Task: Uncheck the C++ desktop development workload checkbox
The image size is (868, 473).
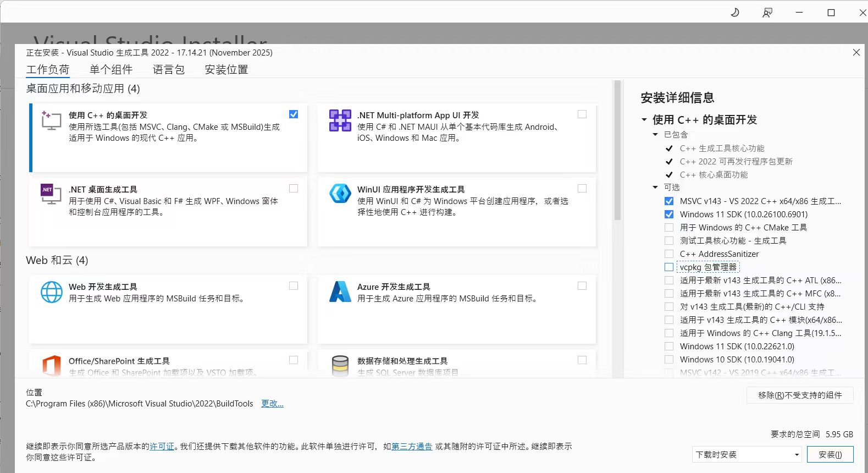Action: (294, 114)
